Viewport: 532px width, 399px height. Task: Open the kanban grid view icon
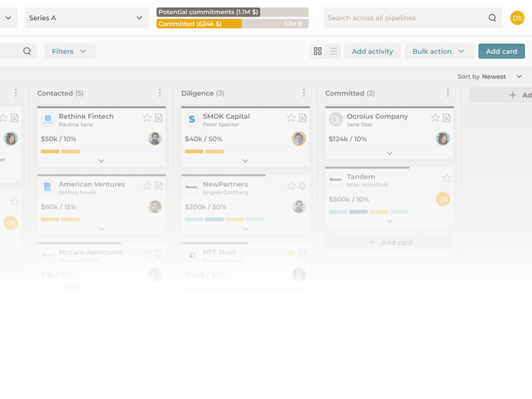tap(318, 51)
